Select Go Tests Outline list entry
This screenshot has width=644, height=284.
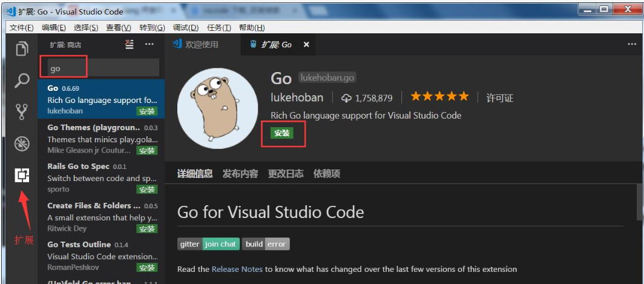point(101,255)
